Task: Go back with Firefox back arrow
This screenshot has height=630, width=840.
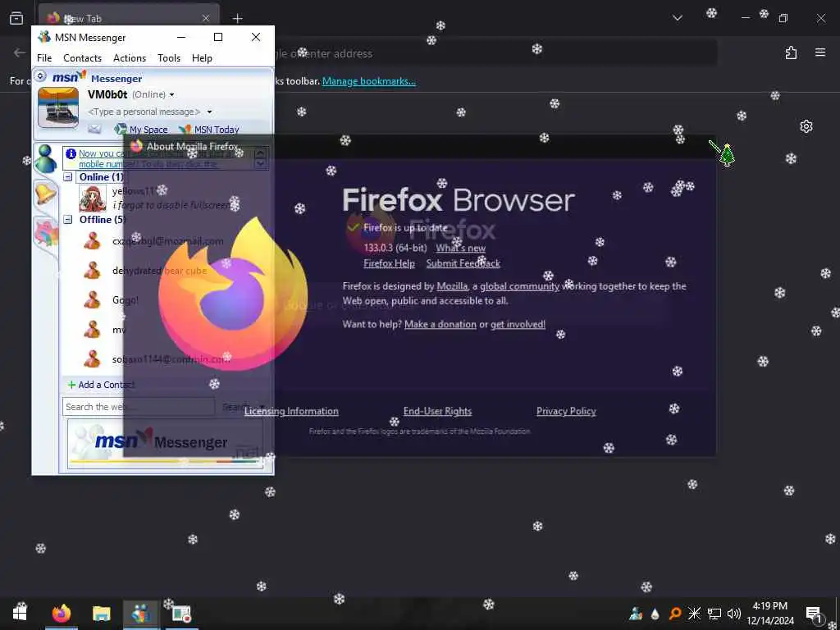Action: [x=20, y=52]
